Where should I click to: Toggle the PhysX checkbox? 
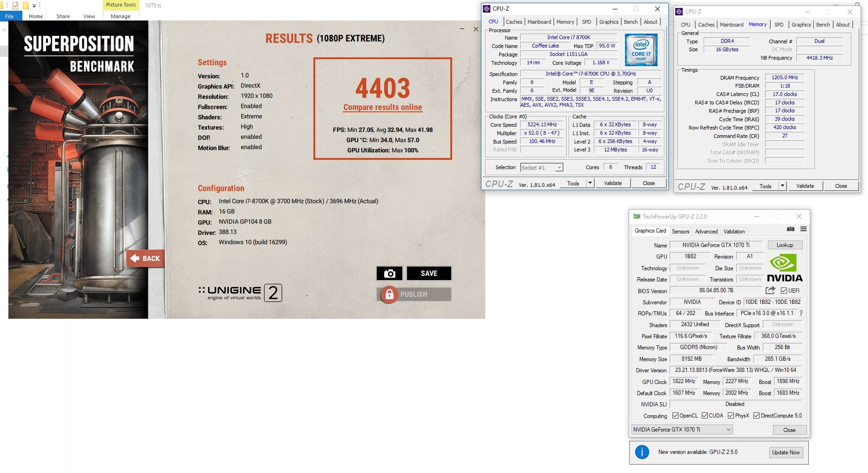(731, 416)
